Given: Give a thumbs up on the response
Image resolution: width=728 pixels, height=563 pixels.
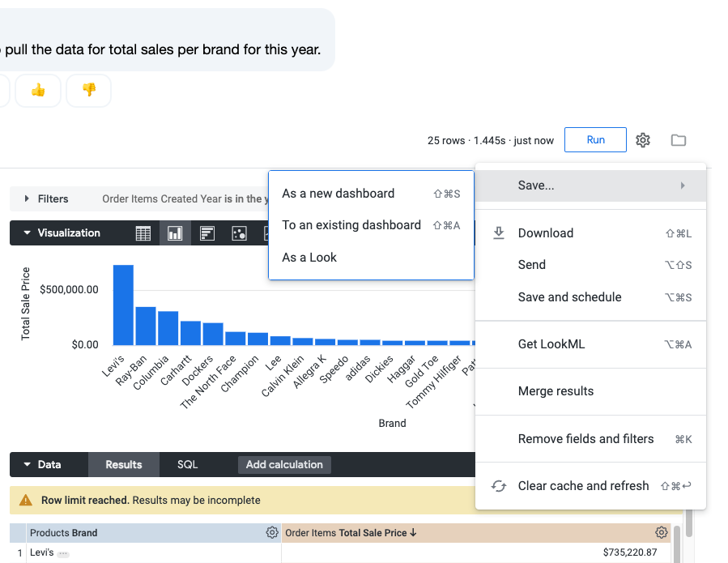Looking at the screenshot, I should click(x=38, y=90).
